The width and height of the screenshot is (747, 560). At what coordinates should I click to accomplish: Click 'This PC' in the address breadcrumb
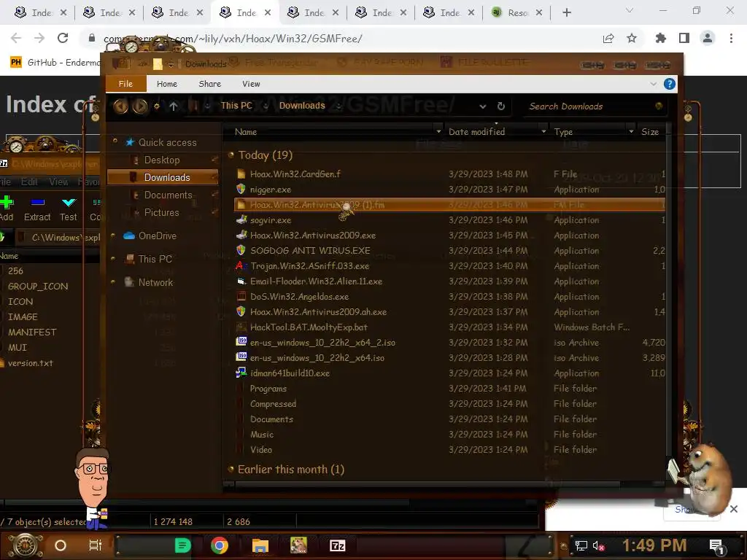236,106
